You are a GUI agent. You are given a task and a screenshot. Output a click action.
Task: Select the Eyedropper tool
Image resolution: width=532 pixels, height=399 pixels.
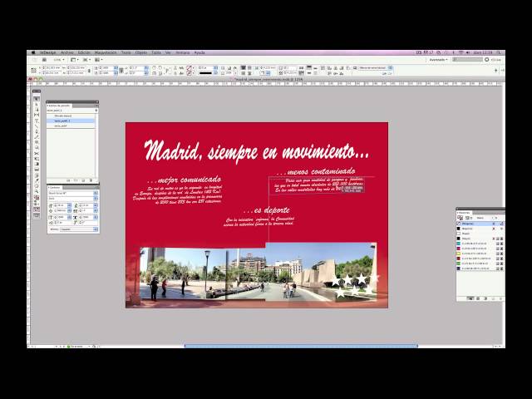click(37, 180)
